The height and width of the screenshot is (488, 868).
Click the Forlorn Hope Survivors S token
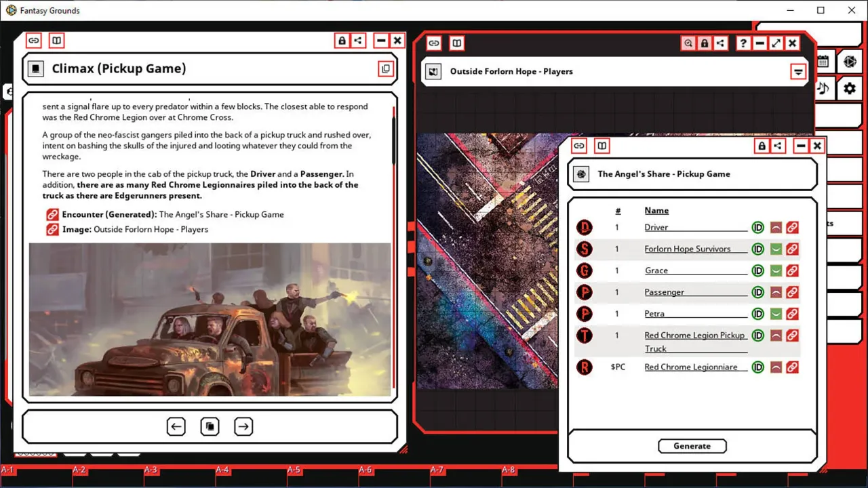pos(584,249)
